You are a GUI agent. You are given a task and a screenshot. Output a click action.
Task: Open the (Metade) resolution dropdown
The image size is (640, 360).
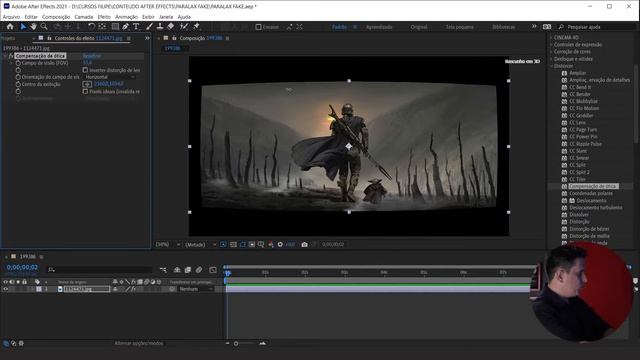(200, 244)
